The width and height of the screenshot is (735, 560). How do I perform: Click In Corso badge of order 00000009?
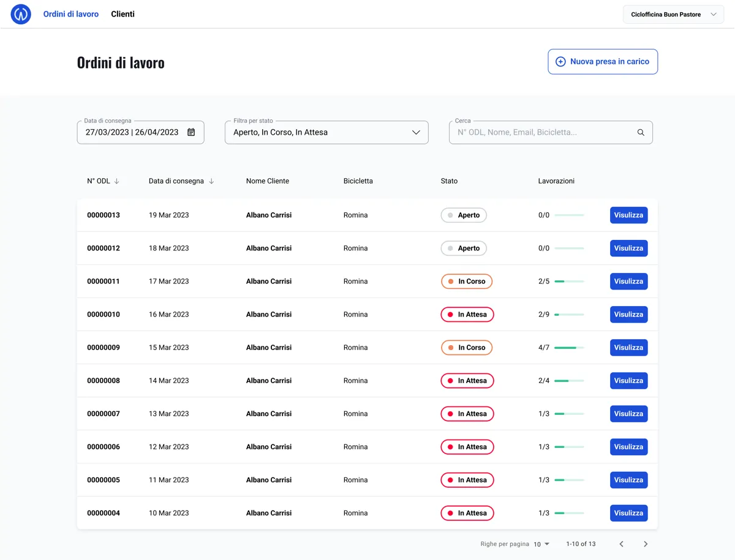467,348
